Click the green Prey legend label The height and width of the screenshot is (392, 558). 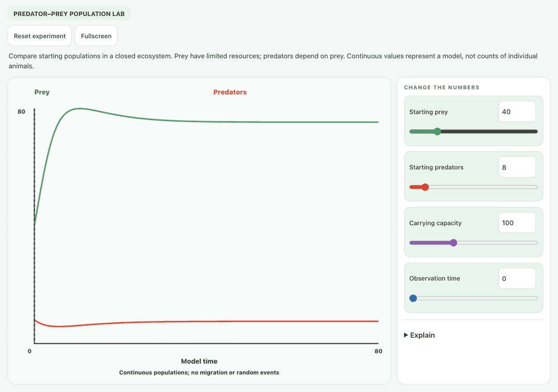click(42, 92)
